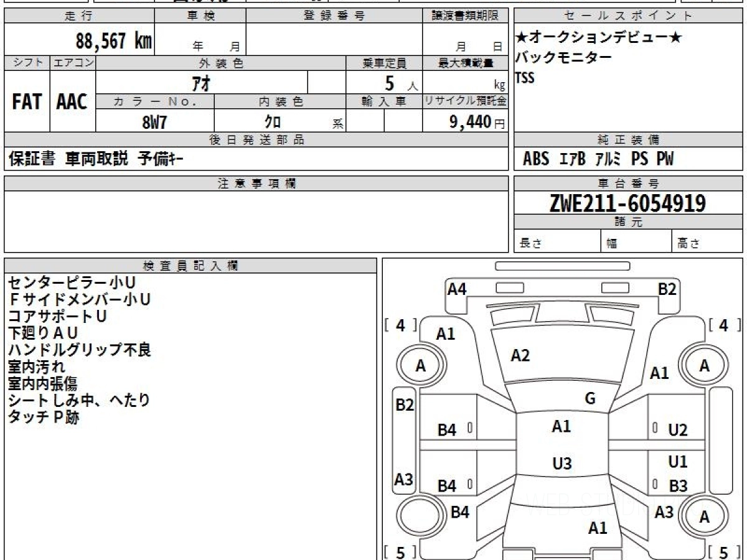Select the 9,440円 recycle deposit amount
The height and width of the screenshot is (560, 747).
(x=477, y=122)
